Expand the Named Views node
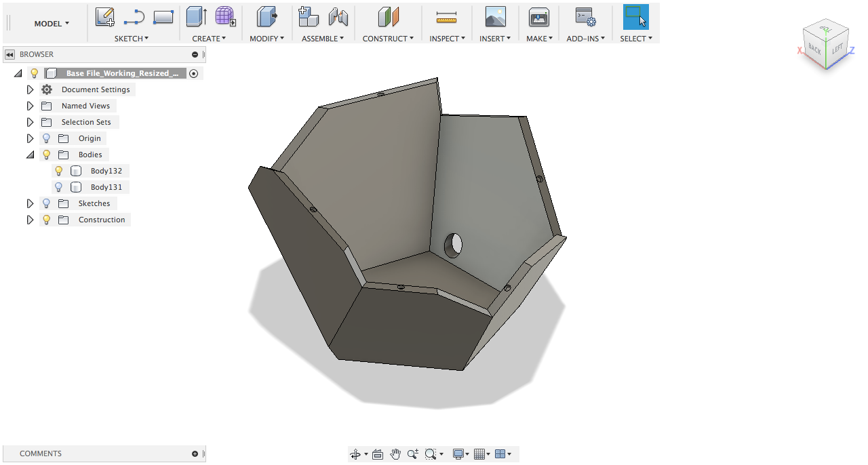This screenshot has height=465, width=868. tap(30, 106)
